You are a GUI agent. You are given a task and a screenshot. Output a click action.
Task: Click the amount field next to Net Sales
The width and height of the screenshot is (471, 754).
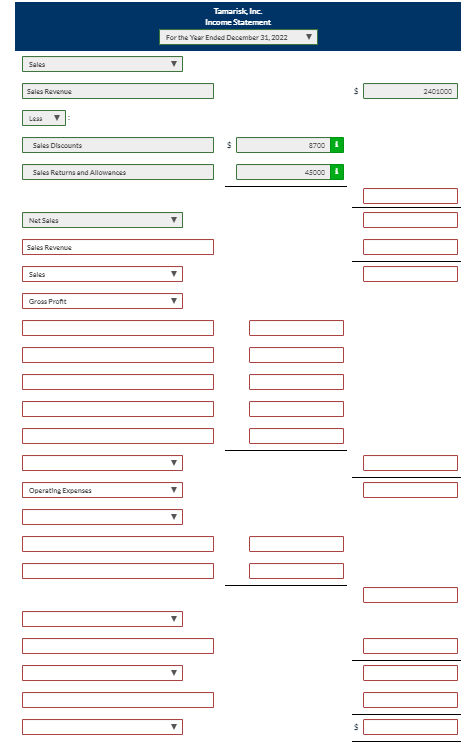(x=410, y=220)
